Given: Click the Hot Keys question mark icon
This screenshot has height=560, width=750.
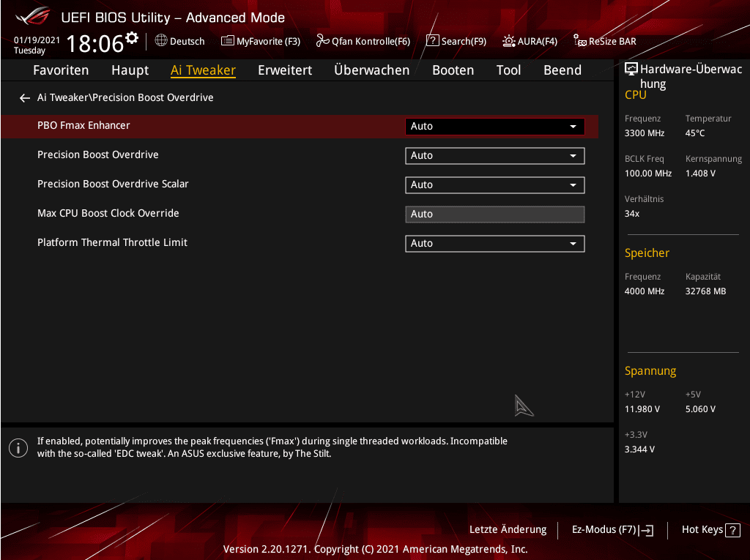Looking at the screenshot, I should [732, 530].
